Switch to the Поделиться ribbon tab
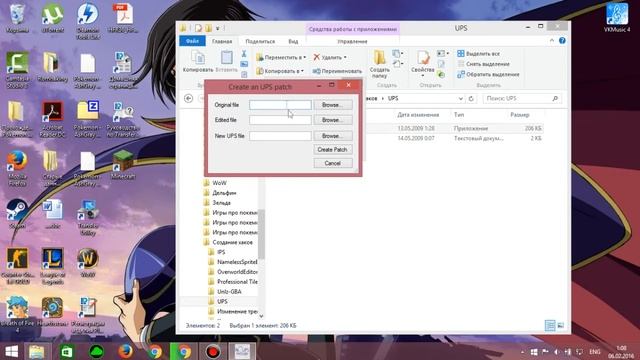The image size is (640, 360). [x=260, y=41]
